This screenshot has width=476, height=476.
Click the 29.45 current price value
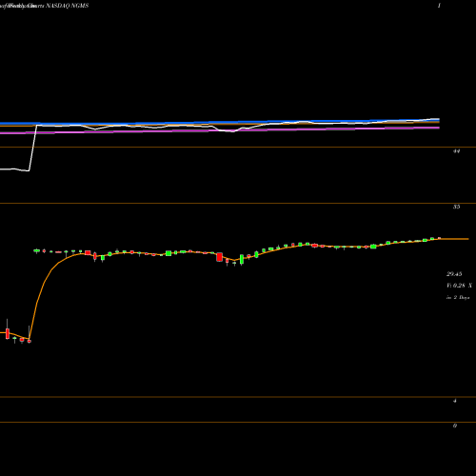[454, 274]
